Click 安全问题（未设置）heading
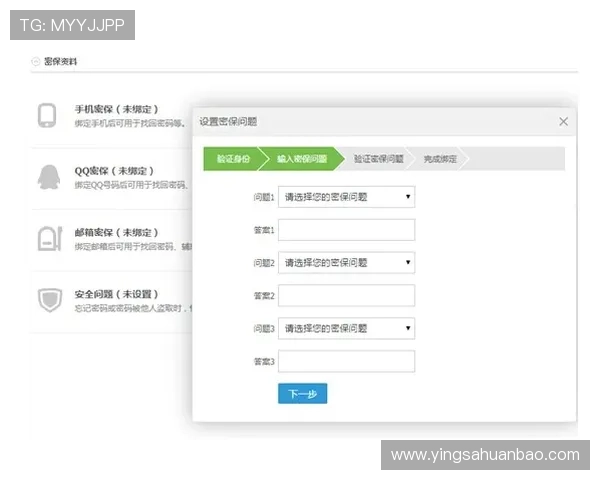This screenshot has width=600, height=480. pos(116,294)
